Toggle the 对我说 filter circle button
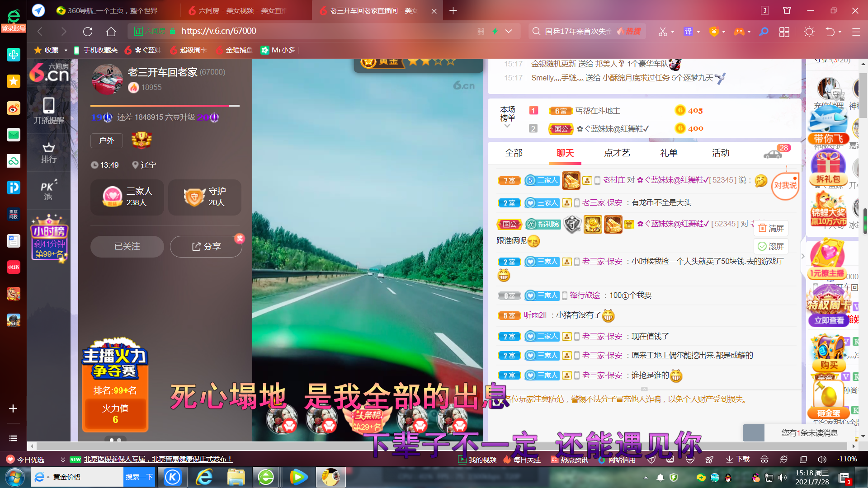Image resolution: width=868 pixels, height=488 pixels. click(785, 186)
